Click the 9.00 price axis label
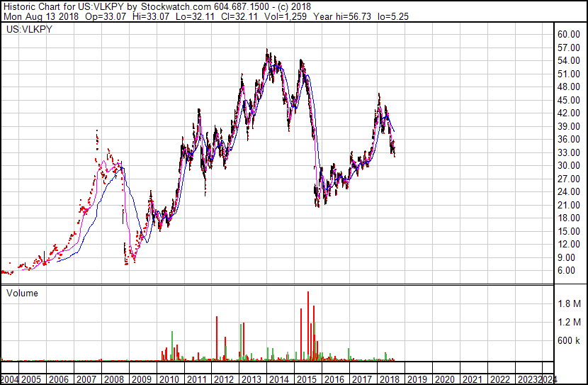Image resolution: width=588 pixels, height=385 pixels. click(566, 257)
